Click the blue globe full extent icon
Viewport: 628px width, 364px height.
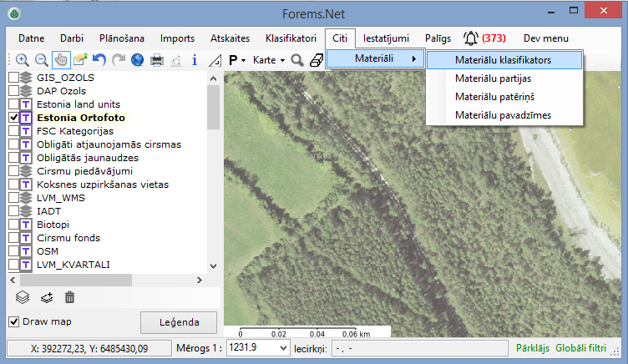coord(137,60)
